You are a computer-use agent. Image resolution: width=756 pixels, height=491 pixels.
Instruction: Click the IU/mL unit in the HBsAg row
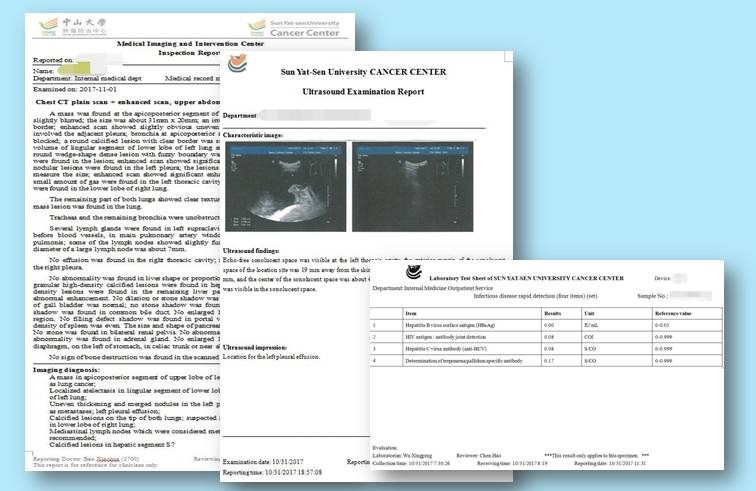591,325
